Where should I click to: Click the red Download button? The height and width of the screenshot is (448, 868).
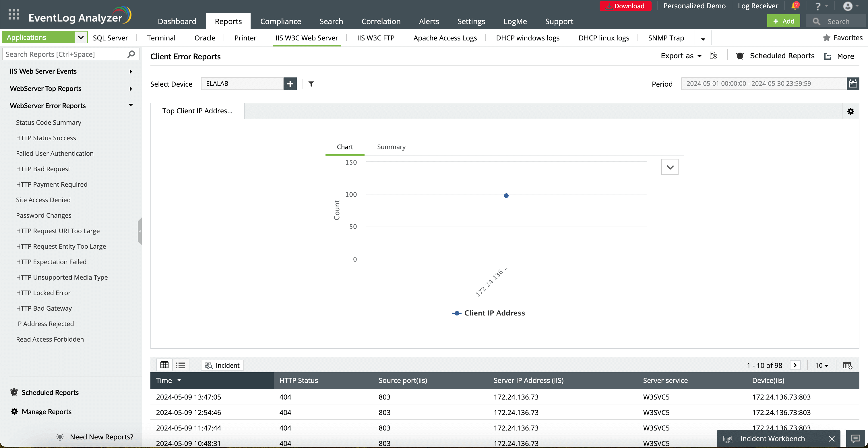[x=625, y=6]
